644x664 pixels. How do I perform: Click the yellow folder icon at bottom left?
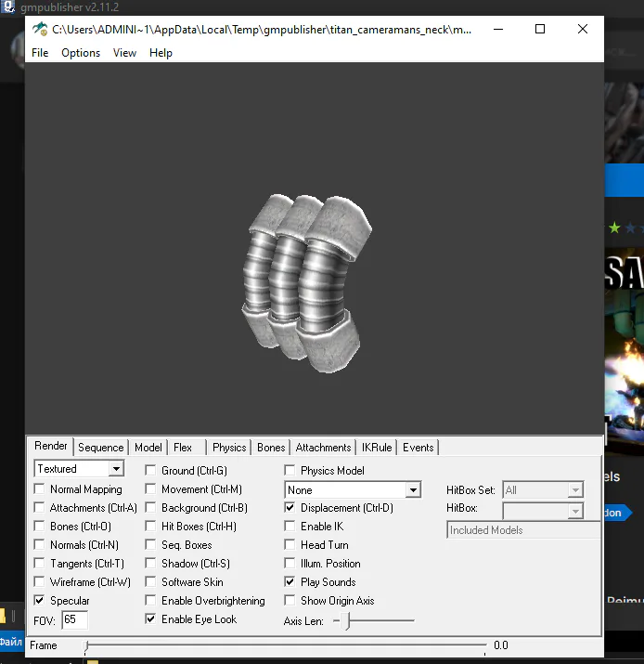tap(3, 616)
